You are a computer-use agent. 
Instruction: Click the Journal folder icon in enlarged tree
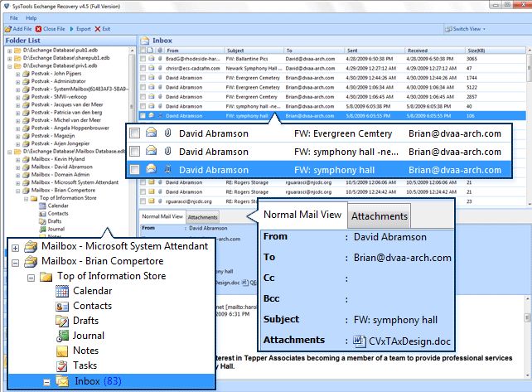(62, 336)
